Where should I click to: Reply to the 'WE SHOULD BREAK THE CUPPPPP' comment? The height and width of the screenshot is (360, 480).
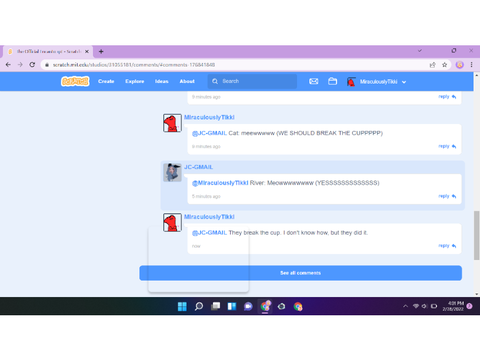point(447,146)
